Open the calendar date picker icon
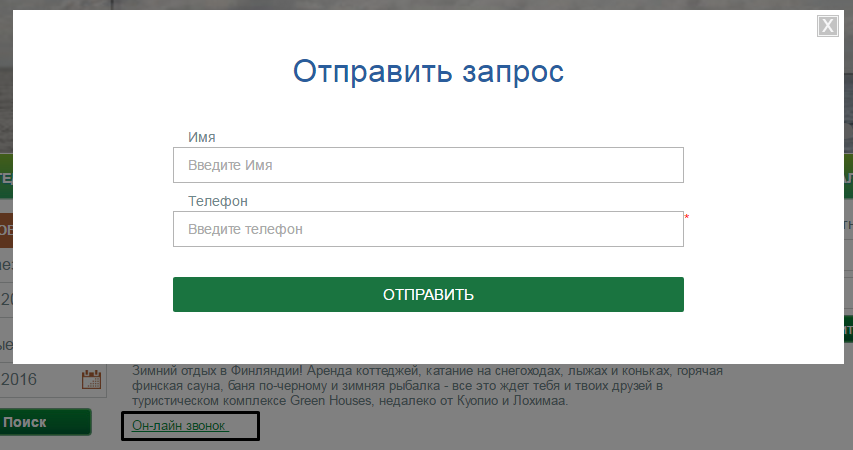853x450 pixels. (91, 379)
